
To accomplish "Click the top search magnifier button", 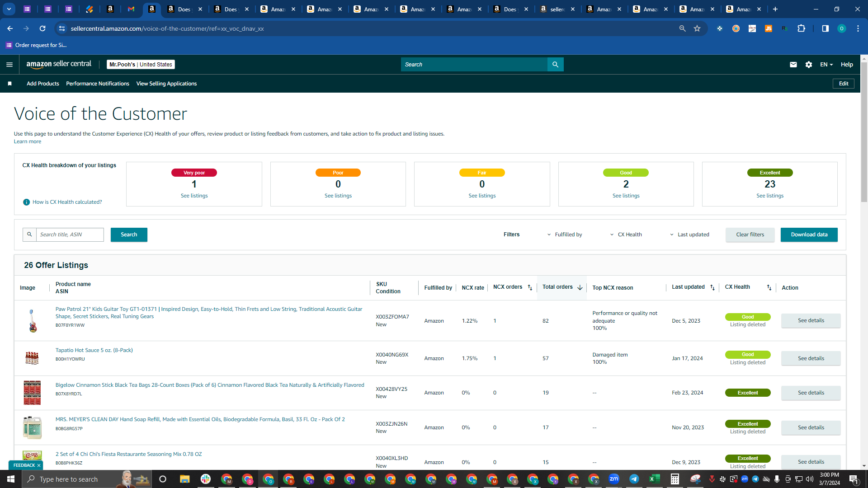I will (x=555, y=65).
